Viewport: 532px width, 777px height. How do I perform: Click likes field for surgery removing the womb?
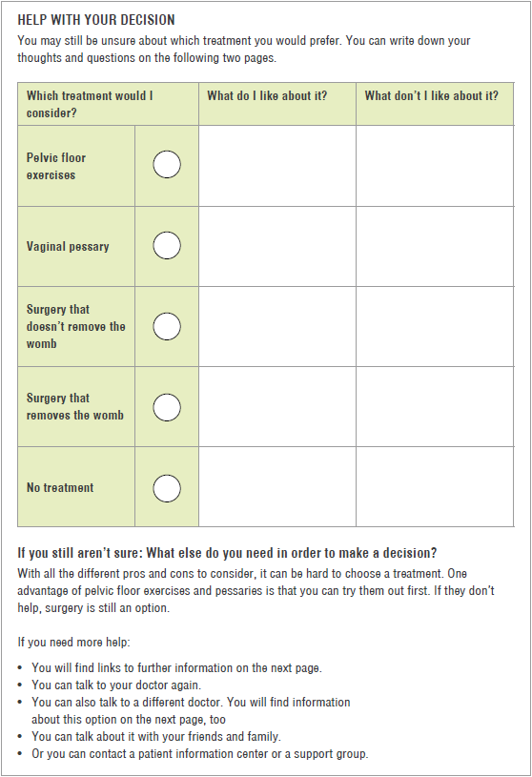click(277, 407)
